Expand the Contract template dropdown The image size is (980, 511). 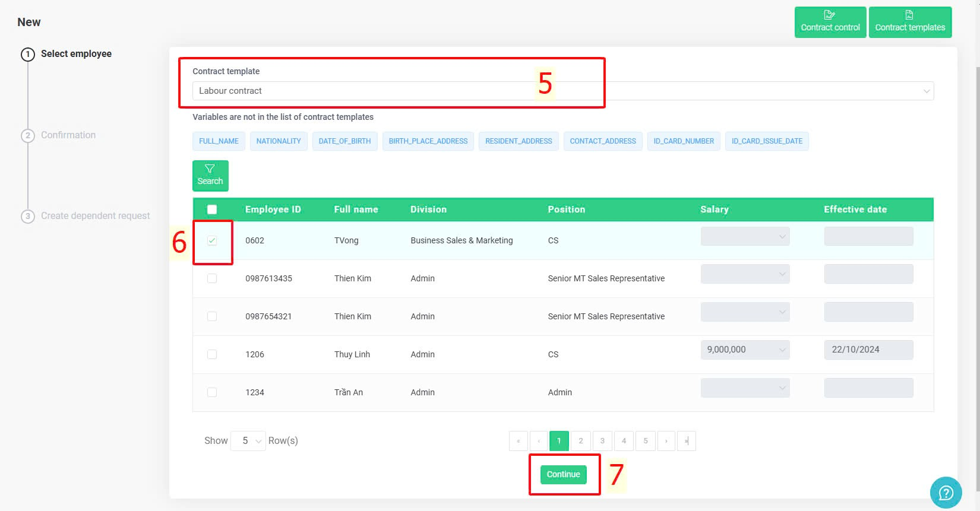[x=563, y=91]
